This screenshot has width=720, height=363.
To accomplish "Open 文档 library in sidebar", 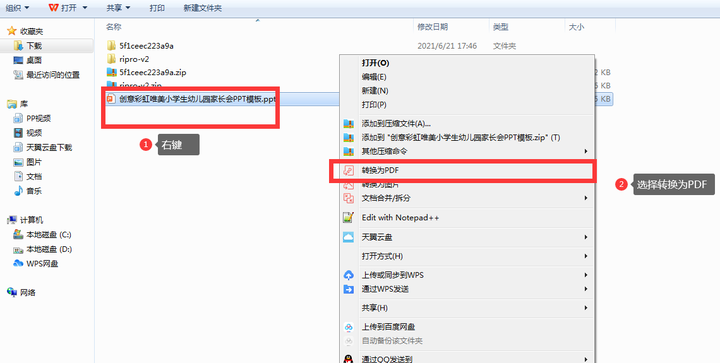I will tap(34, 177).
